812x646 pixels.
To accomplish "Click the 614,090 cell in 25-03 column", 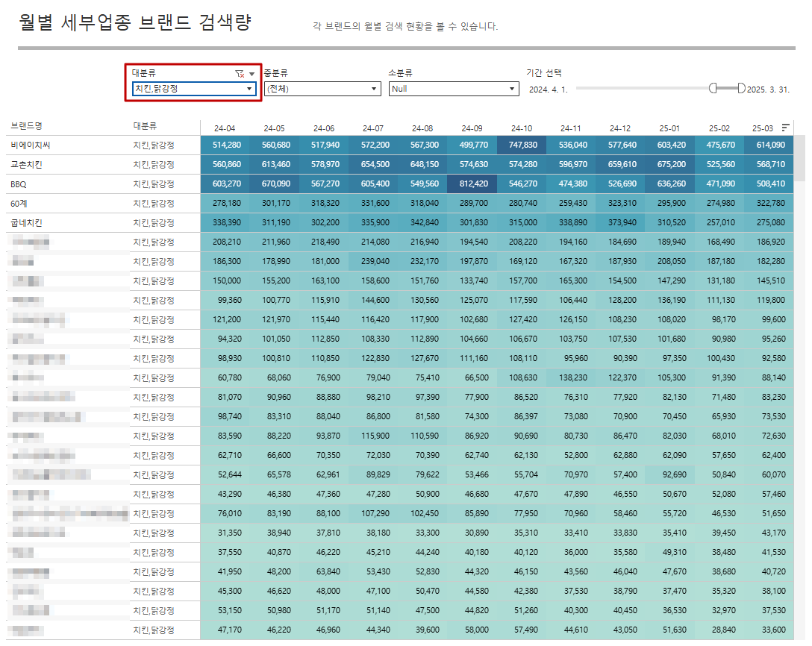I will (769, 145).
